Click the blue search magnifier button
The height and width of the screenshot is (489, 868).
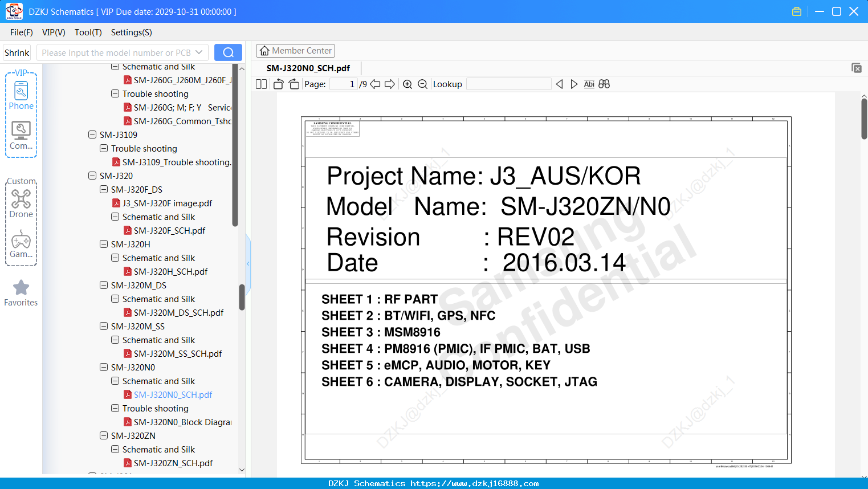[x=228, y=52]
